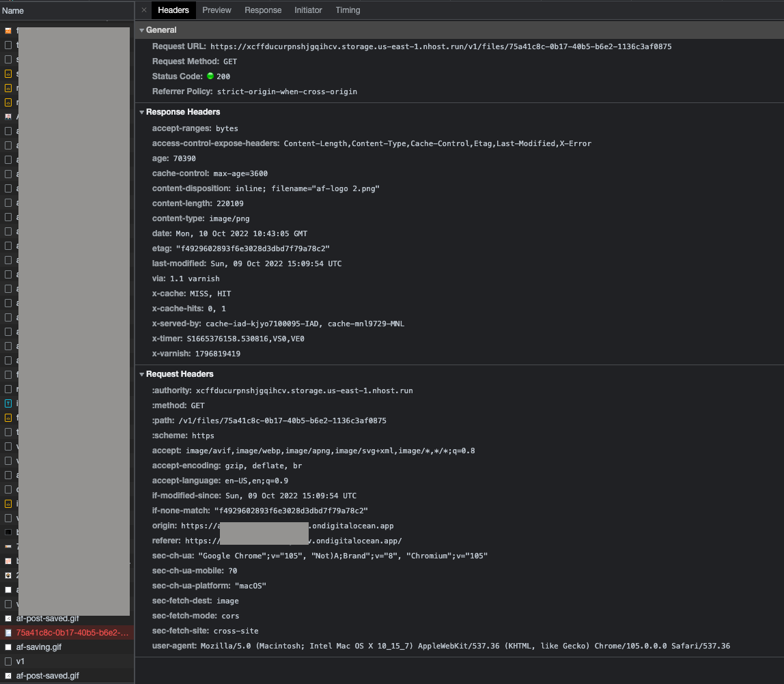Collapse the General section
Viewport: 784px width, 684px height.
pos(142,29)
